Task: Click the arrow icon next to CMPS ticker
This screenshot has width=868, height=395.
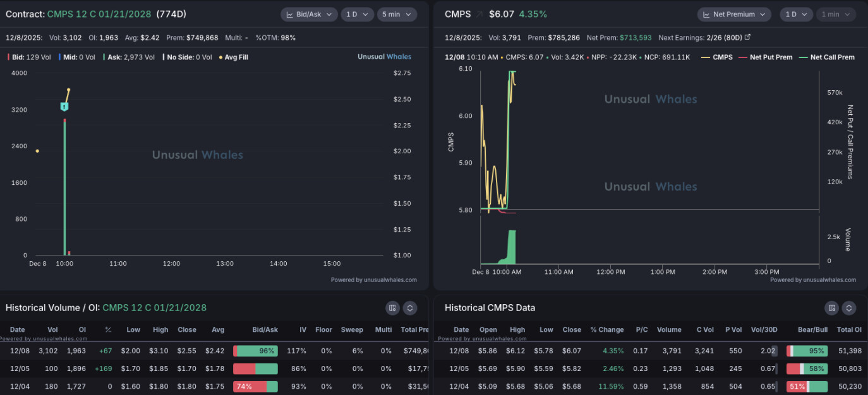Action: point(479,15)
